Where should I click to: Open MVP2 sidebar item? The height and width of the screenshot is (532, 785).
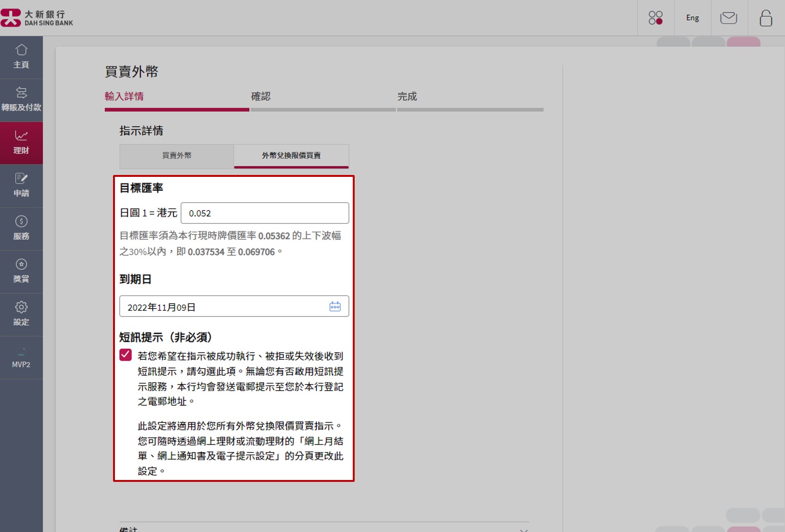click(21, 358)
